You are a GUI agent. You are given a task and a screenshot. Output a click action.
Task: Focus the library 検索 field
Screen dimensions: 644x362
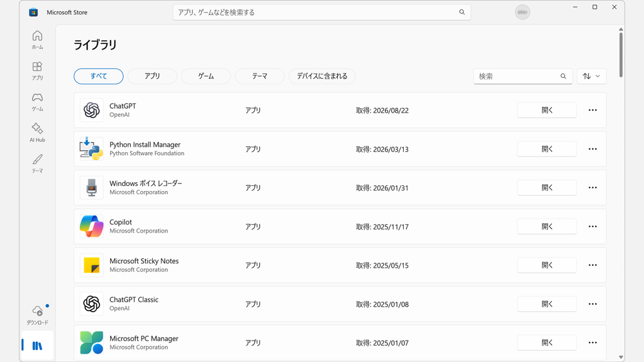[x=523, y=76]
